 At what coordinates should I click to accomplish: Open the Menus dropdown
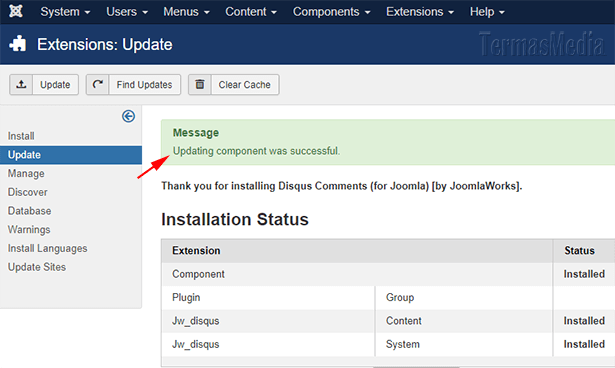click(186, 12)
